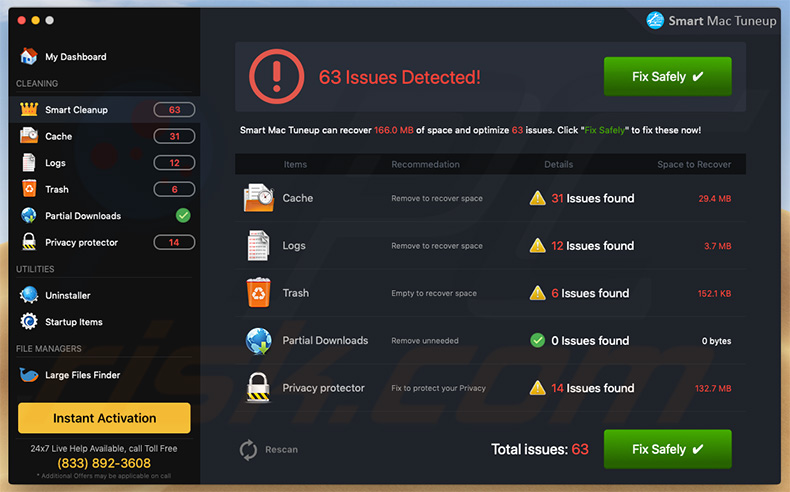
Task: Open Large Files Finder
Action: point(104,375)
